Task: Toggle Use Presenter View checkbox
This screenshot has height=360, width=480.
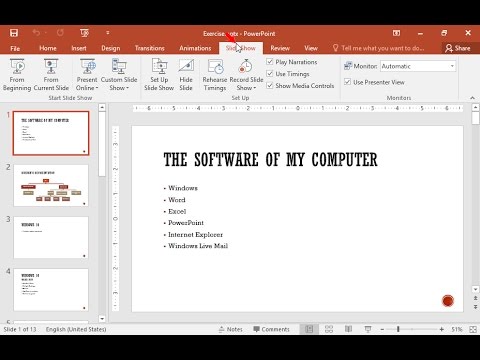Action: pyautogui.click(x=347, y=82)
